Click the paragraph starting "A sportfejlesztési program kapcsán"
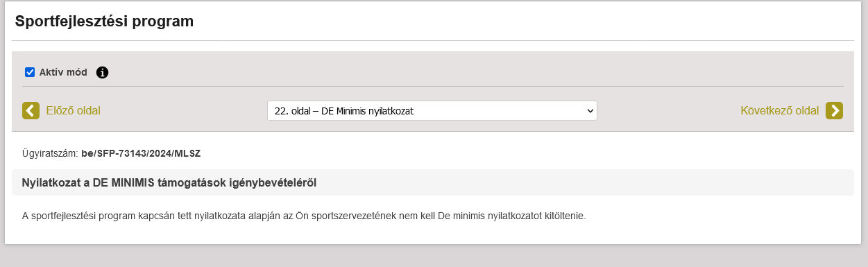This screenshot has width=868, height=267. (x=305, y=216)
